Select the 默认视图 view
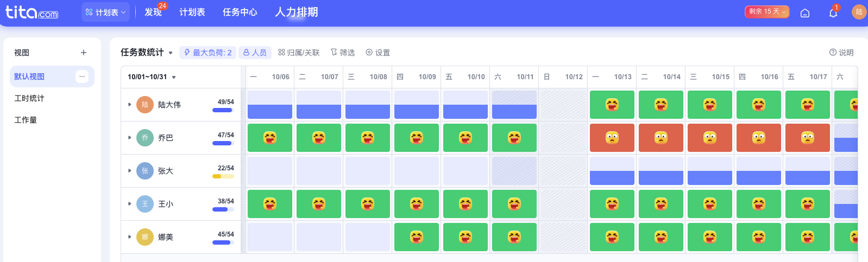This screenshot has height=262, width=868. (52, 76)
